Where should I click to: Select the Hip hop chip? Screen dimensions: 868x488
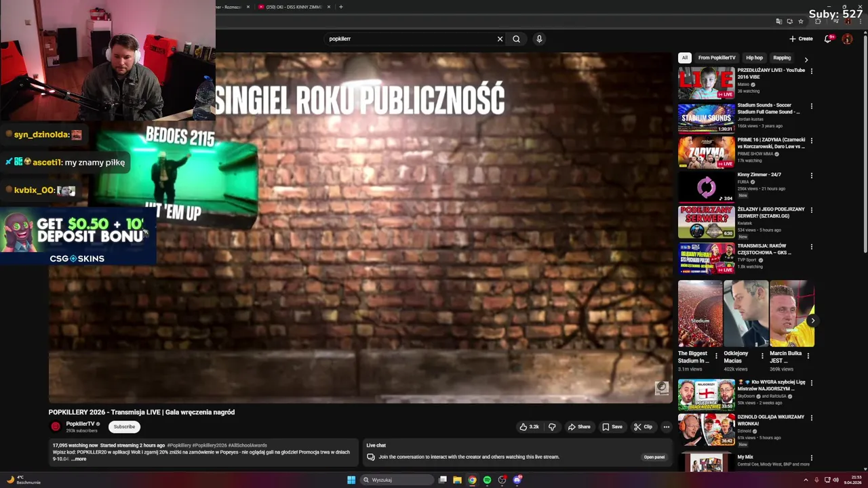click(754, 58)
